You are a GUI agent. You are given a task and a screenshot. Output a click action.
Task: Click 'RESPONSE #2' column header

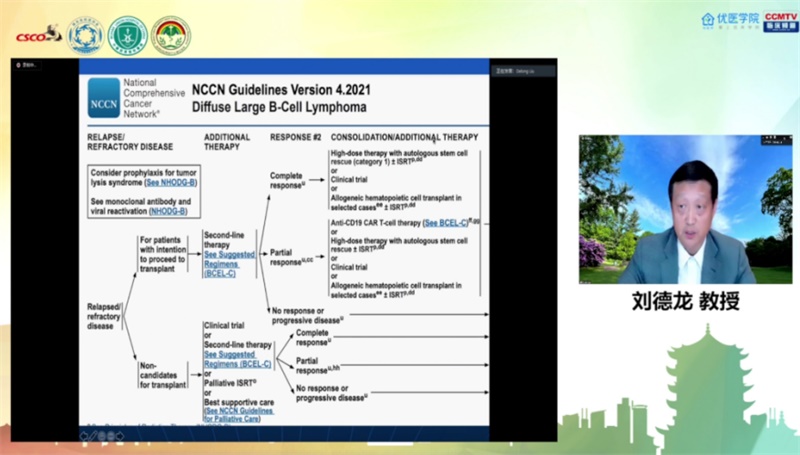(295, 137)
